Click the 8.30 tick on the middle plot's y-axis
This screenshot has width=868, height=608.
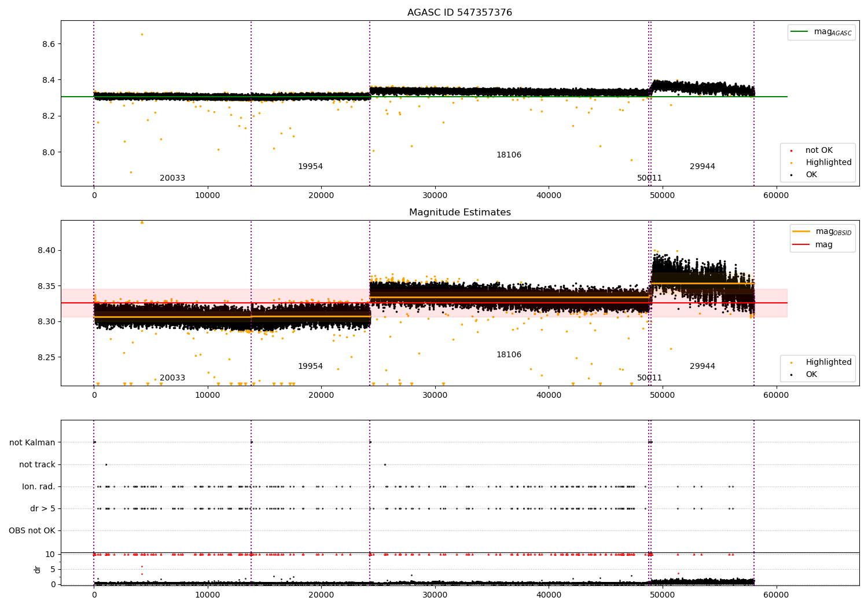click(x=46, y=322)
